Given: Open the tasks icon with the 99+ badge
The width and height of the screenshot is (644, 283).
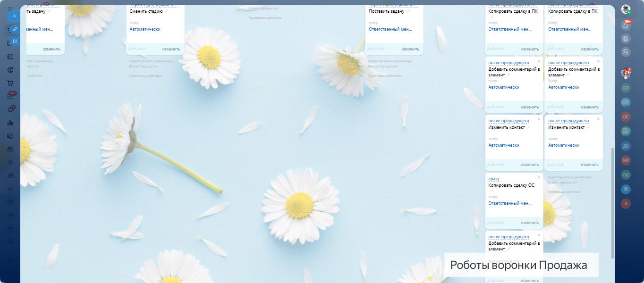Looking at the screenshot, I should (x=10, y=96).
